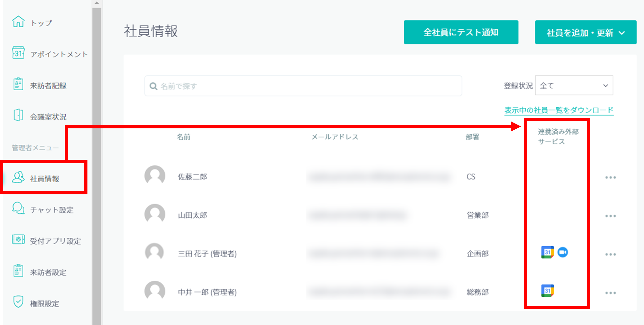Screen dimensions: 644x325
Task: Click the Zoom icon for 三田 花子
Action: click(x=563, y=252)
